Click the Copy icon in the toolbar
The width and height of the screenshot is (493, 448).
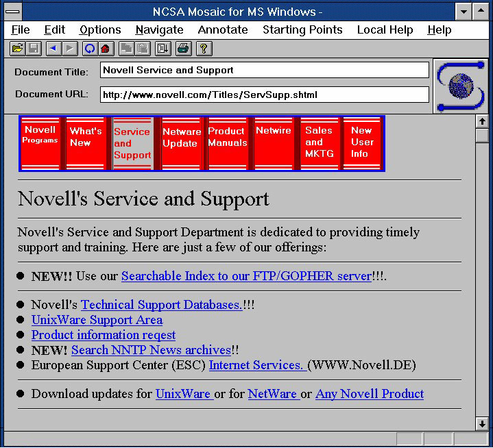[x=126, y=49]
